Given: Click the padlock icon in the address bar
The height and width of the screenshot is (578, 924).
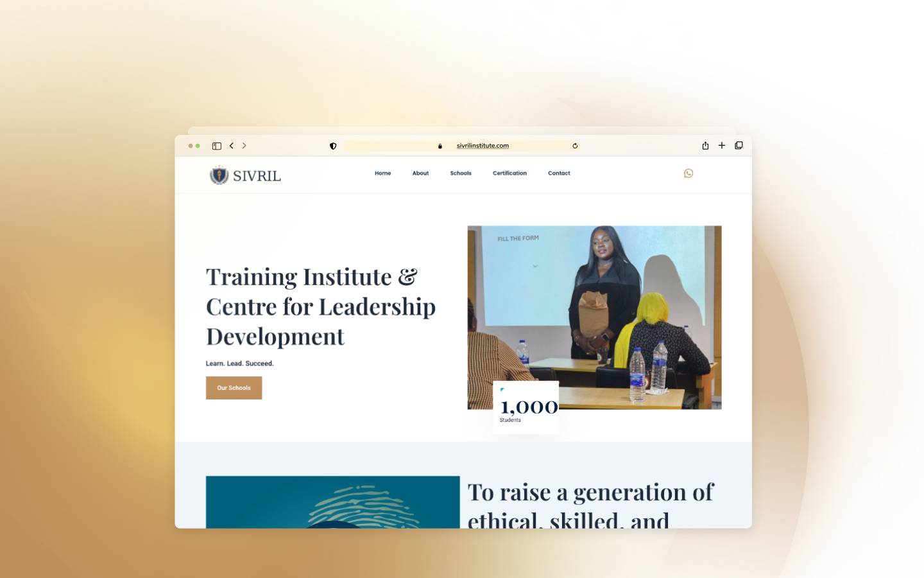Looking at the screenshot, I should pos(440,146).
